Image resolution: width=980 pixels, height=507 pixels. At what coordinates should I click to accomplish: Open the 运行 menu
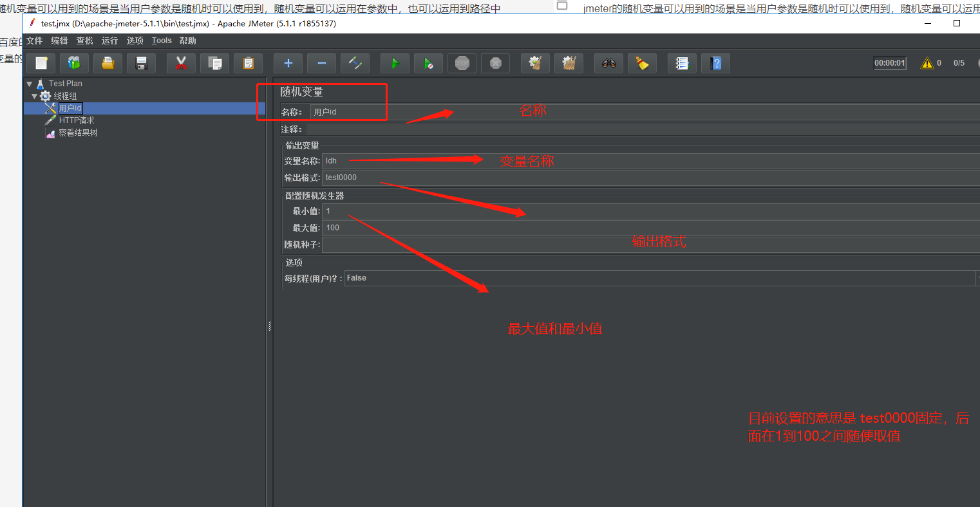tap(110, 41)
